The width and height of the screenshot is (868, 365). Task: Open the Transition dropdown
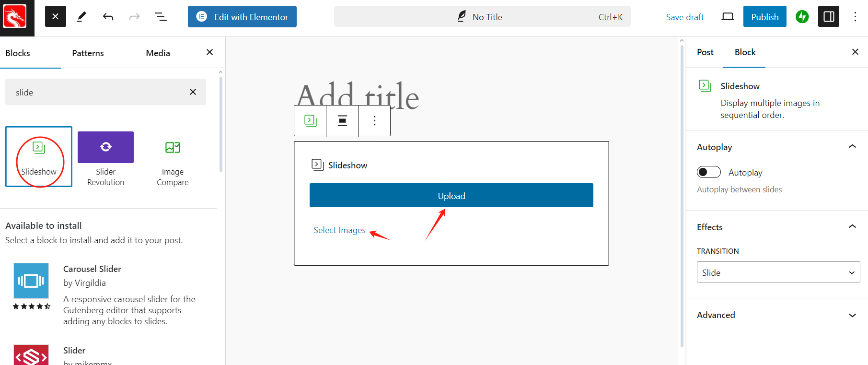coord(778,272)
